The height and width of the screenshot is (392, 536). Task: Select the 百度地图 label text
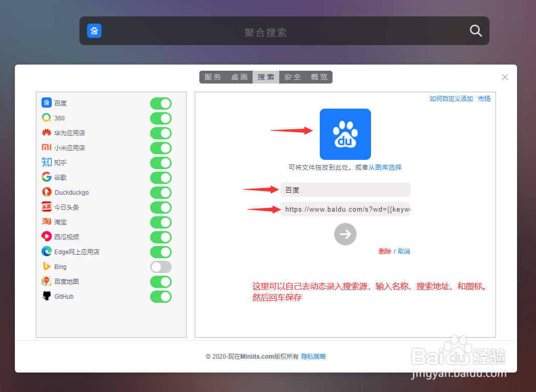pos(67,282)
